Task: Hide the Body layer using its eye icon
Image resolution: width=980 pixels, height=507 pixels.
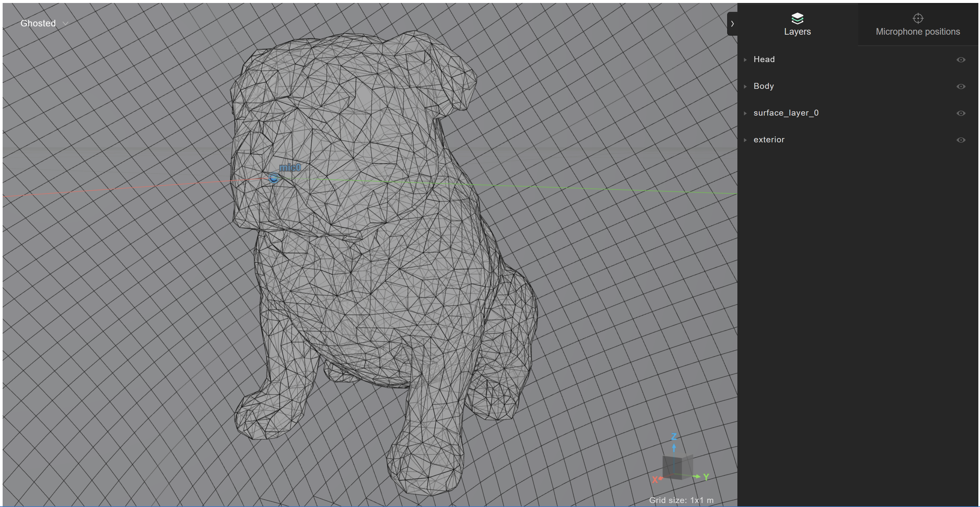Action: click(960, 86)
